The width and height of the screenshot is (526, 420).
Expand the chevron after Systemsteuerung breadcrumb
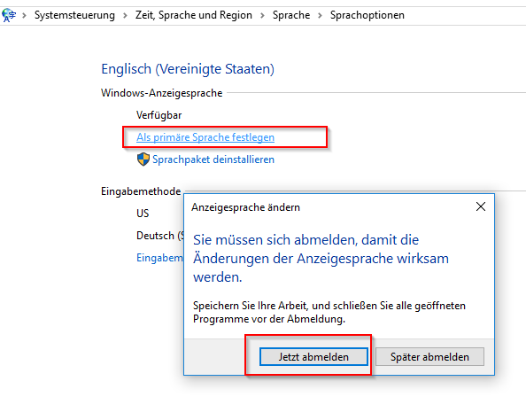tap(125, 15)
